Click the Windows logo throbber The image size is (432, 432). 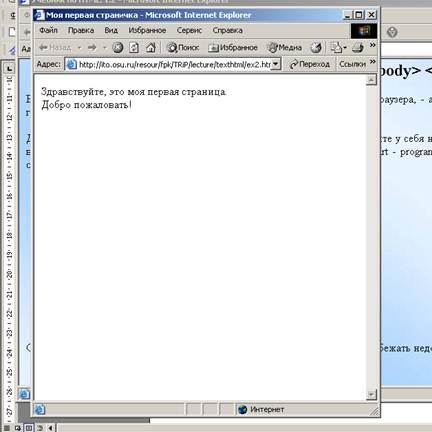(x=364, y=31)
